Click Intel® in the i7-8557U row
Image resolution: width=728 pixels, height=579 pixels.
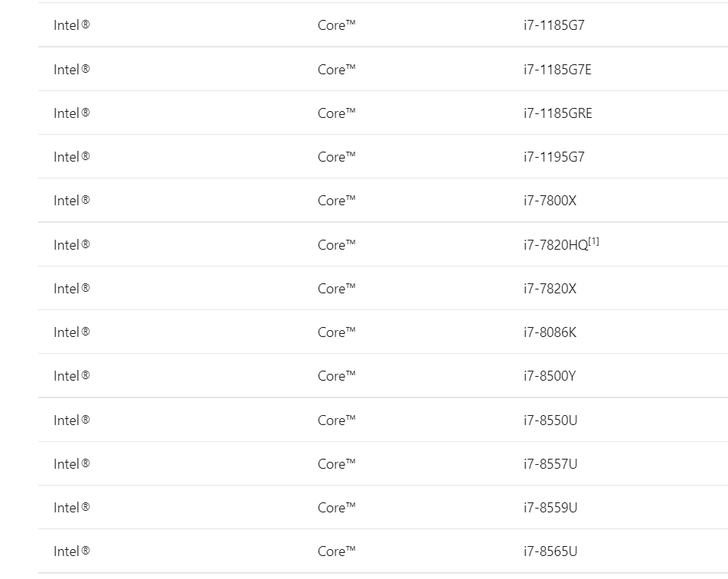pyautogui.click(x=71, y=464)
